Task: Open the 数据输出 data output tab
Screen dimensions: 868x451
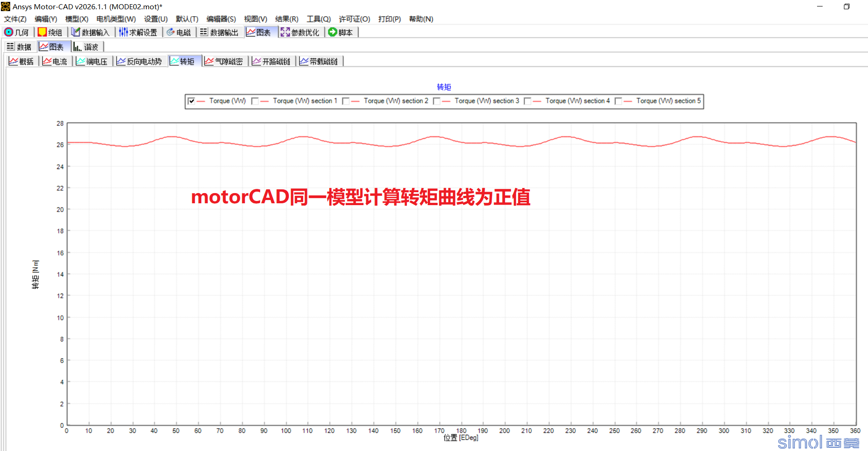Action: (219, 32)
